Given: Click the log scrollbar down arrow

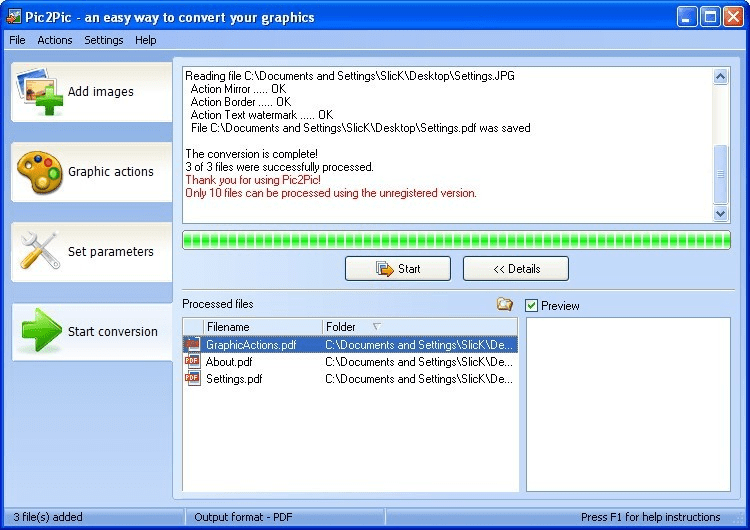Looking at the screenshot, I should [x=720, y=213].
